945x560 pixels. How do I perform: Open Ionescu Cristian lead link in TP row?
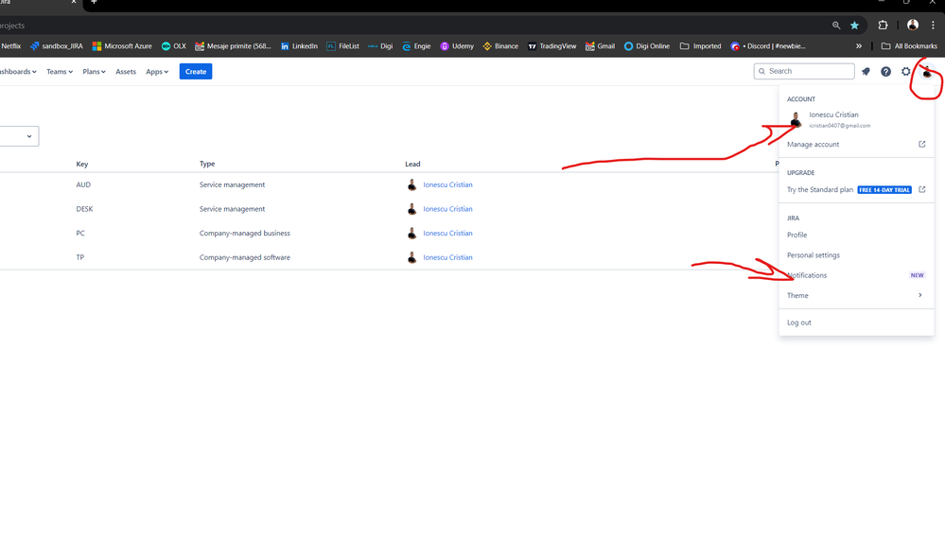pyautogui.click(x=447, y=257)
